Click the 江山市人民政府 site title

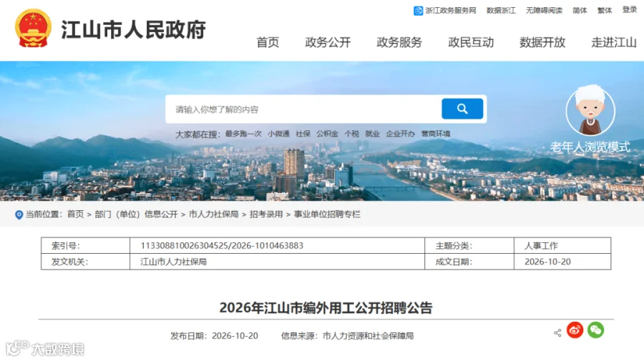pyautogui.click(x=134, y=29)
